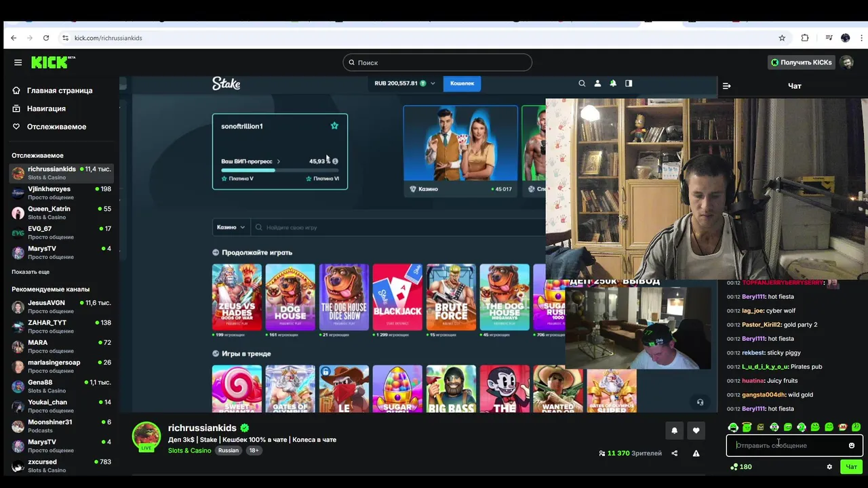Bookmark this page with star icon

[782, 38]
